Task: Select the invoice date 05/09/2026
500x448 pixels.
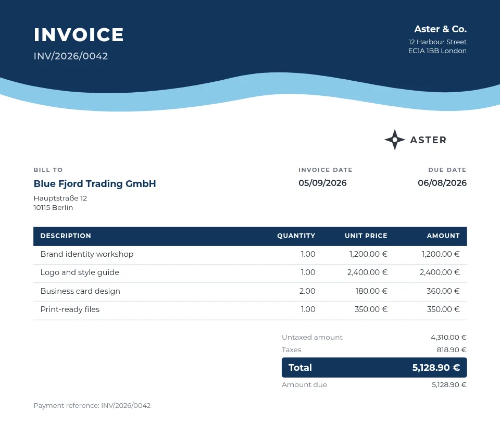Action: [x=322, y=183]
